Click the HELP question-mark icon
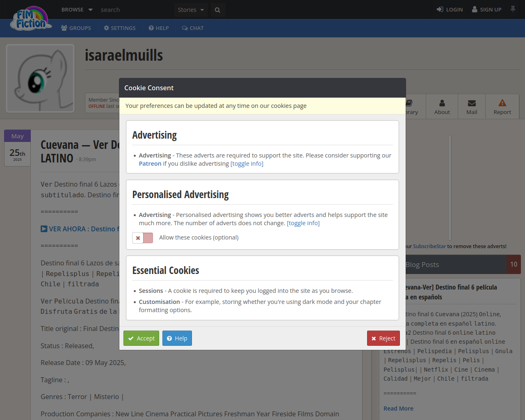 151,28
